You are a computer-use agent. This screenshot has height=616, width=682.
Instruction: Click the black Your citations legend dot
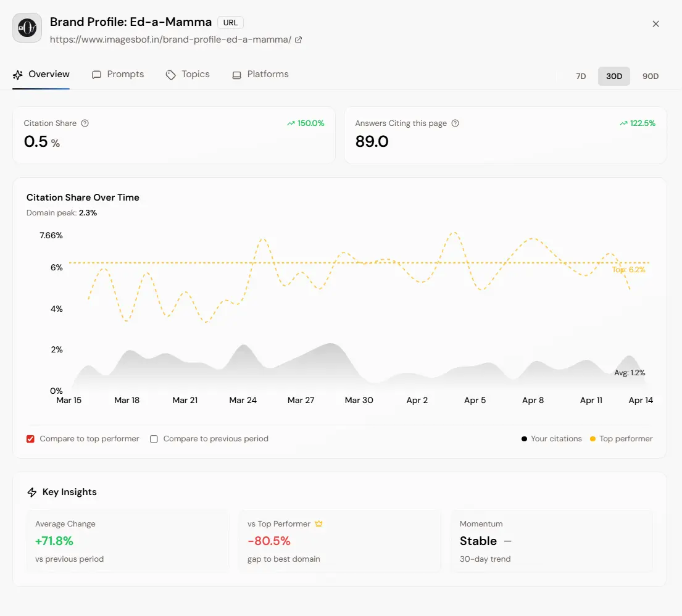524,439
